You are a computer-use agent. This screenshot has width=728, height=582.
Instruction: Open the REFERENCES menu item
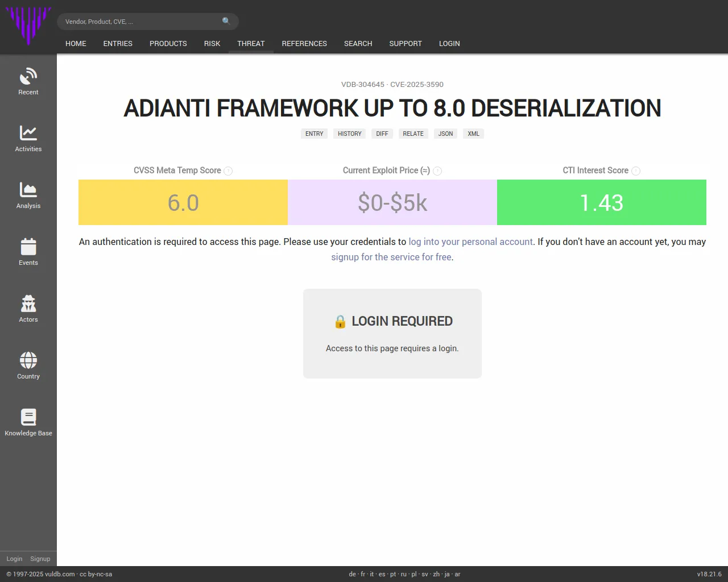tap(304, 44)
